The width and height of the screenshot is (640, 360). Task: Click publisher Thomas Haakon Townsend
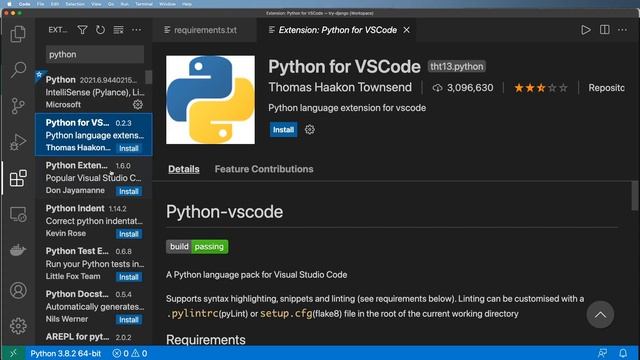tap(340, 87)
